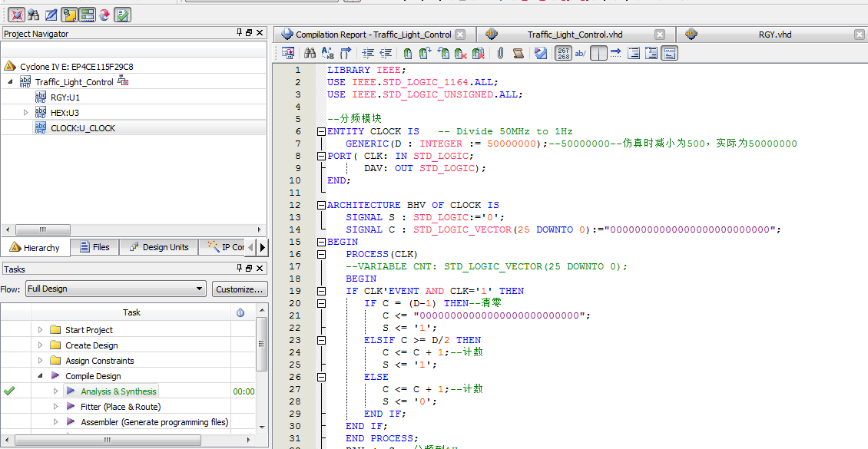Click the Customize... button
Viewport: 868px width, 449px height.
click(240, 289)
